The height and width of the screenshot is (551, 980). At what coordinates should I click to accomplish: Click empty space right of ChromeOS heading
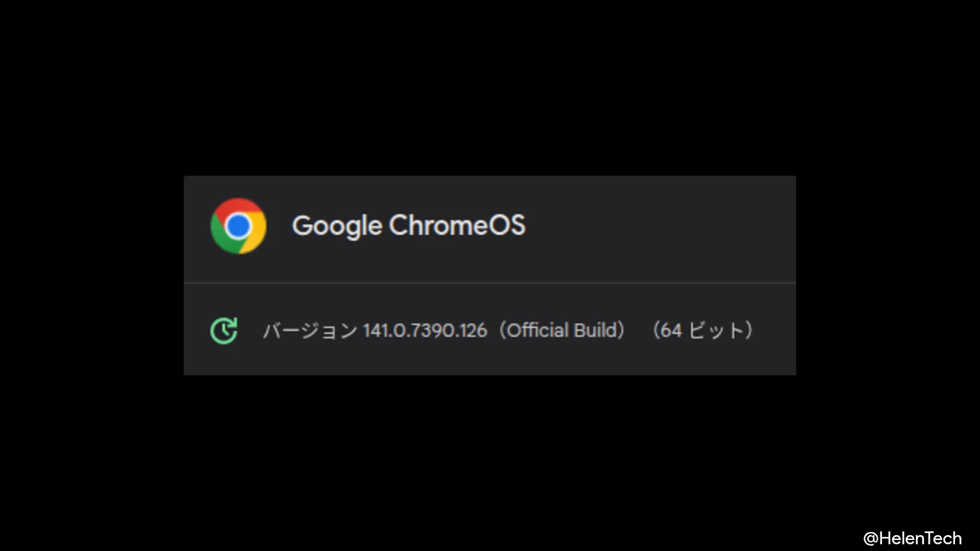point(661,226)
